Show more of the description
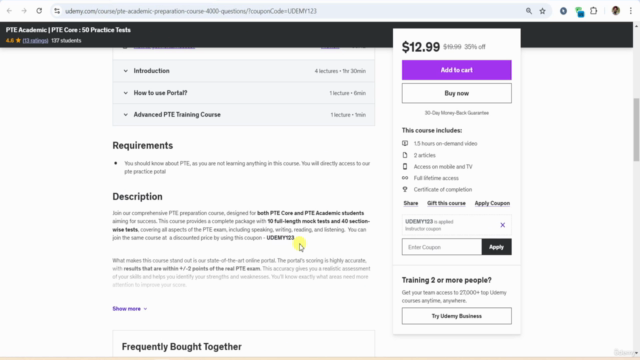The height and width of the screenshot is (360, 640). [129, 309]
